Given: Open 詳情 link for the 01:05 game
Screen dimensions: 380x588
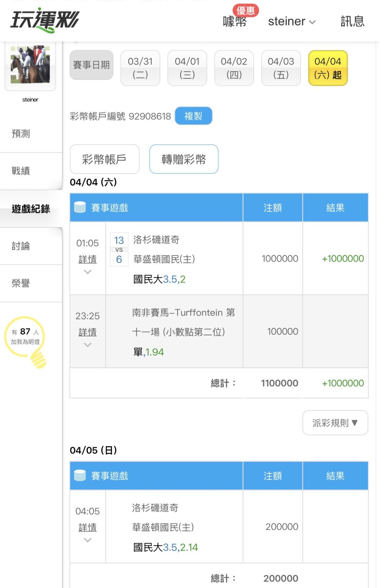Looking at the screenshot, I should coord(88,259).
